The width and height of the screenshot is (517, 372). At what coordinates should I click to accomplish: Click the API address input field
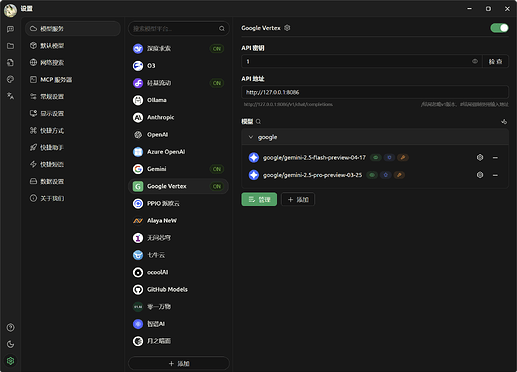click(375, 92)
